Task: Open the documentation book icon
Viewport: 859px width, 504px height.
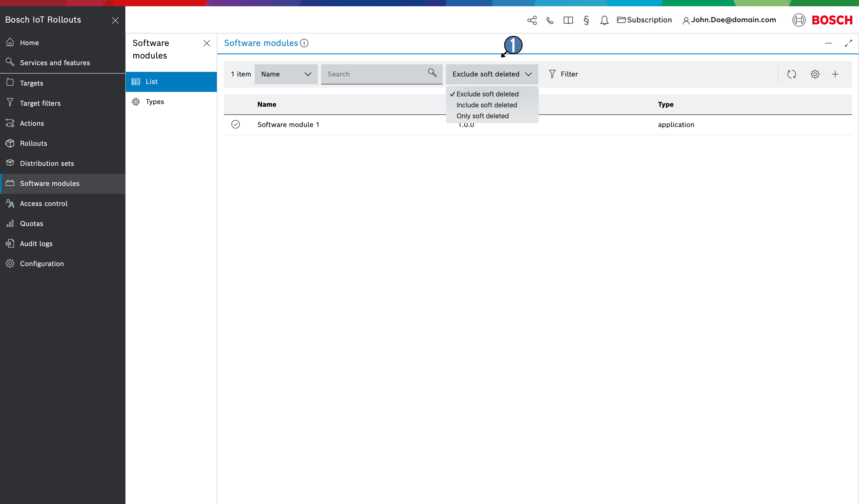Action: [x=568, y=20]
